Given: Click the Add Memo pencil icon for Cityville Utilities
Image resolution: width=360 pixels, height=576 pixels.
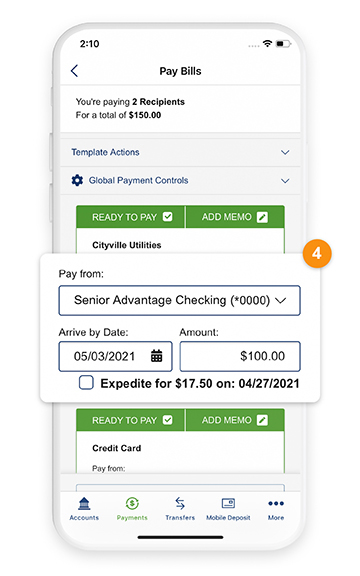Looking at the screenshot, I should click(262, 217).
